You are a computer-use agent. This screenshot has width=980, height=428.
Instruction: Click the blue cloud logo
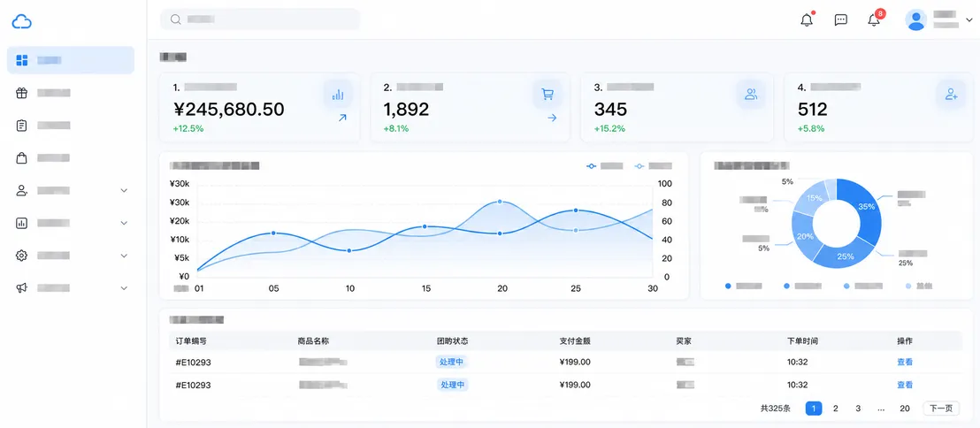(22, 22)
